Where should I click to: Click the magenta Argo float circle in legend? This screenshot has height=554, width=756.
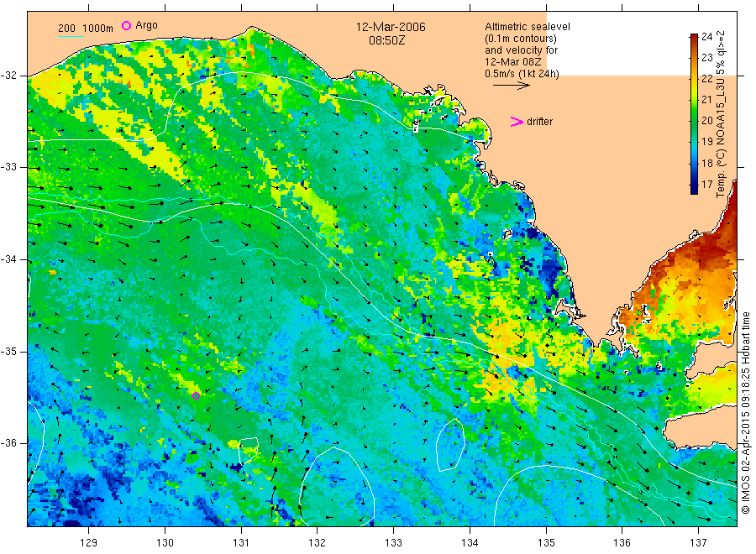126,25
